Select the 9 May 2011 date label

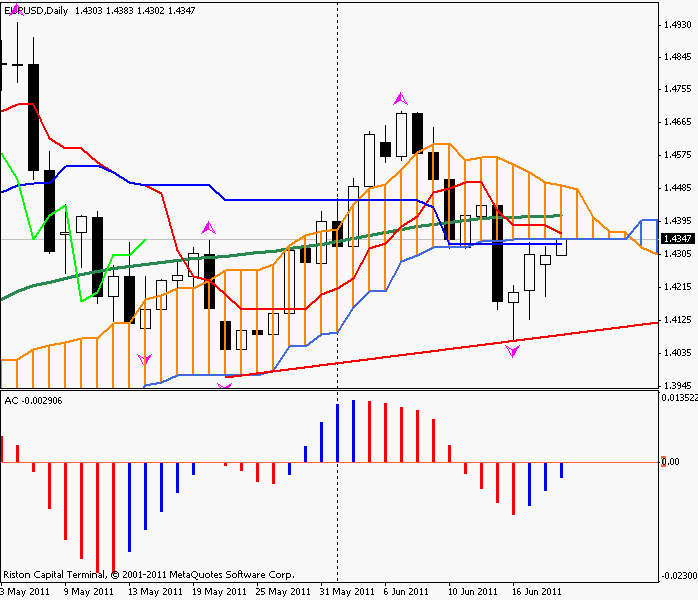coord(89,592)
